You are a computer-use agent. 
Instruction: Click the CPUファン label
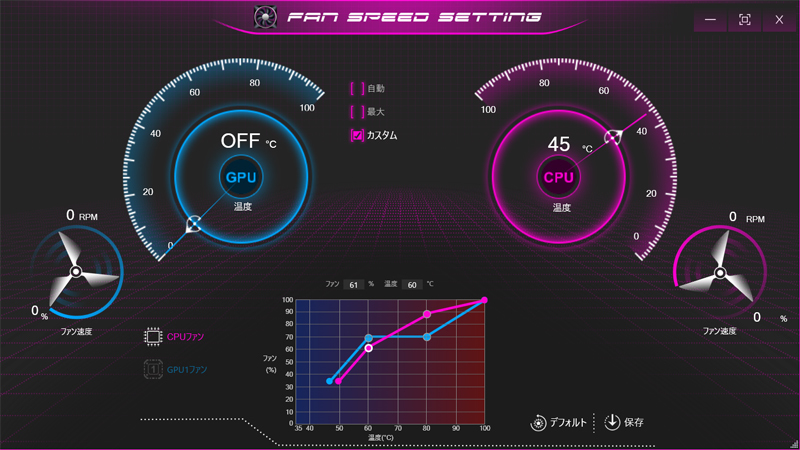point(185,337)
